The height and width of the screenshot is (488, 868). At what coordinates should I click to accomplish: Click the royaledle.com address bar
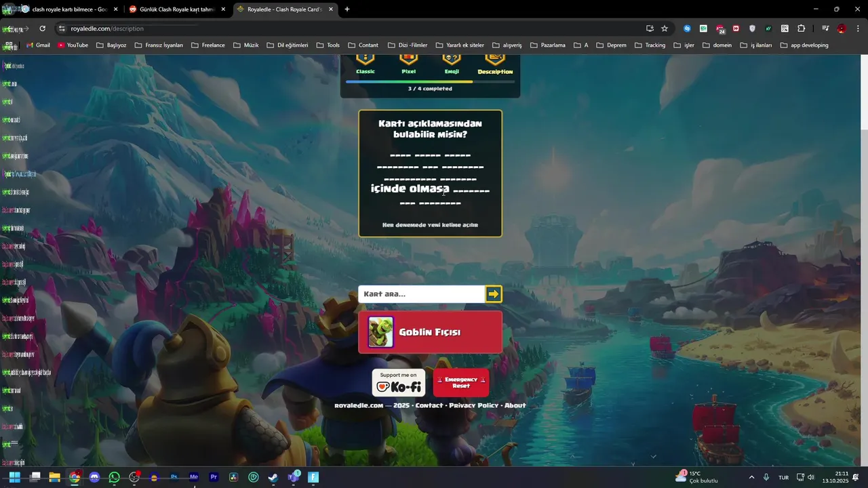coord(353,28)
